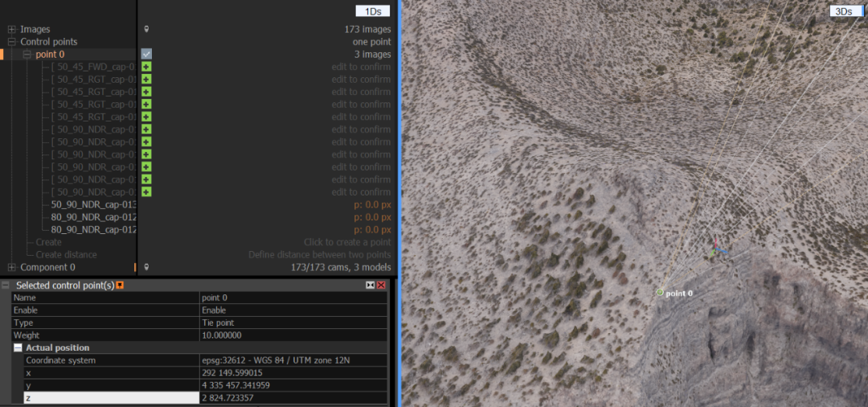Click '173/173 cams, 3 models' text
This screenshot has width=868, height=407.
point(341,268)
